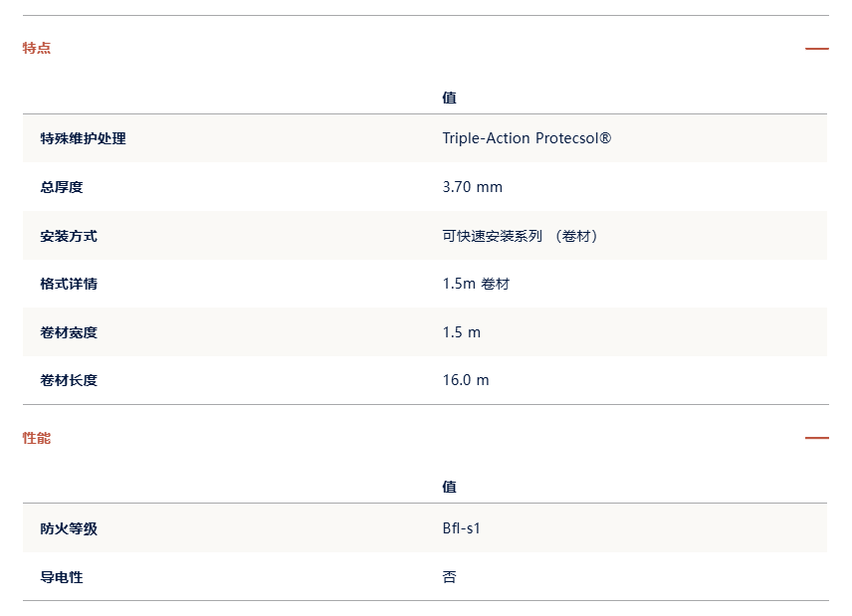The width and height of the screenshot is (852, 616).
Task: Select the 格式详情 row label
Action: 69,284
